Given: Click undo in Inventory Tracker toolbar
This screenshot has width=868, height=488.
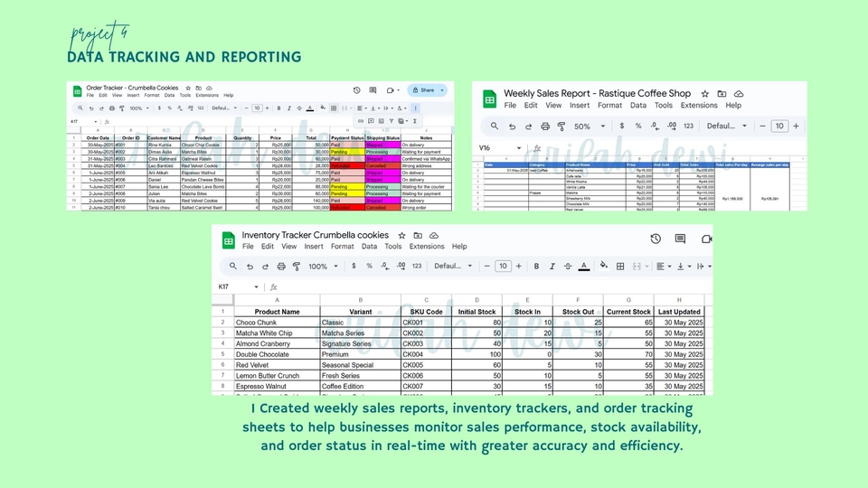Looking at the screenshot, I should (x=250, y=266).
